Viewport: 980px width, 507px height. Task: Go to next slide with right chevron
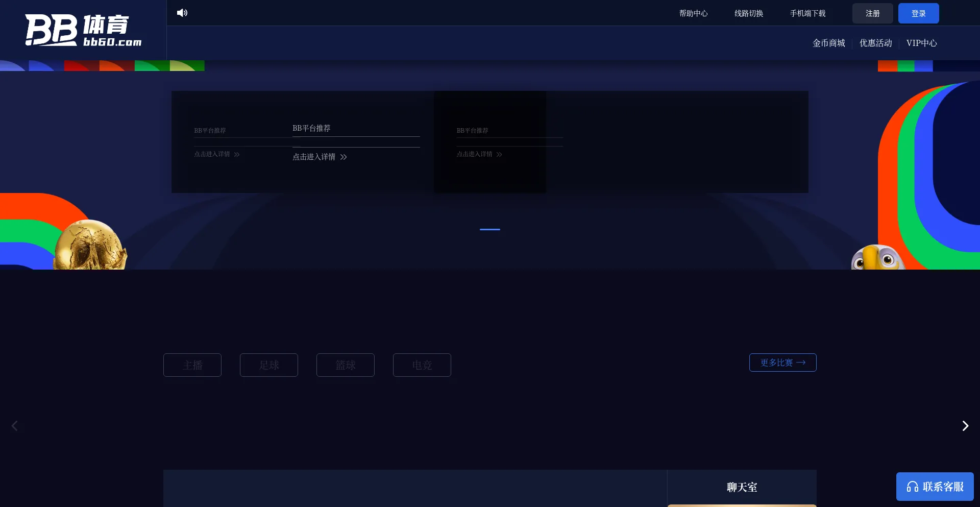pyautogui.click(x=965, y=426)
